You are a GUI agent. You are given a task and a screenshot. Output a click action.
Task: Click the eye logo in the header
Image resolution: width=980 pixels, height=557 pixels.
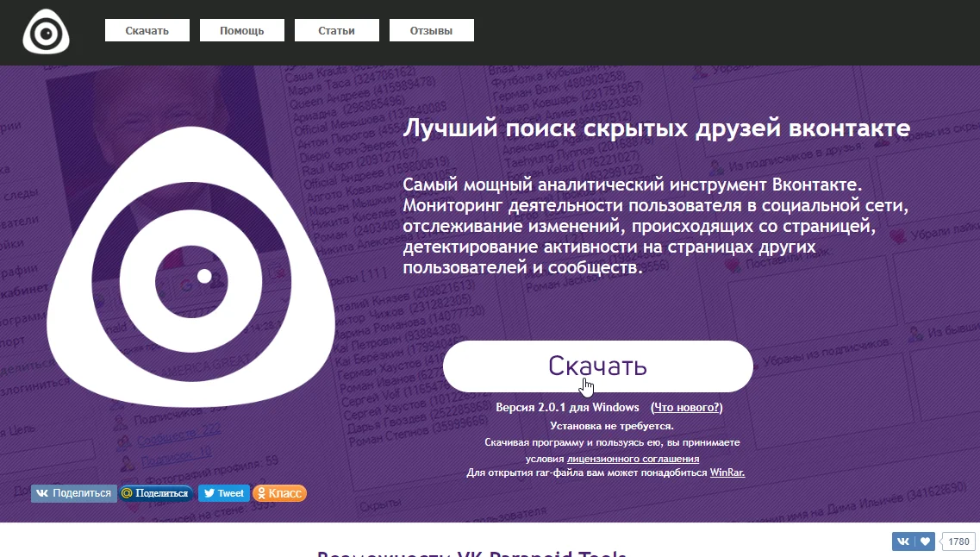point(47,31)
